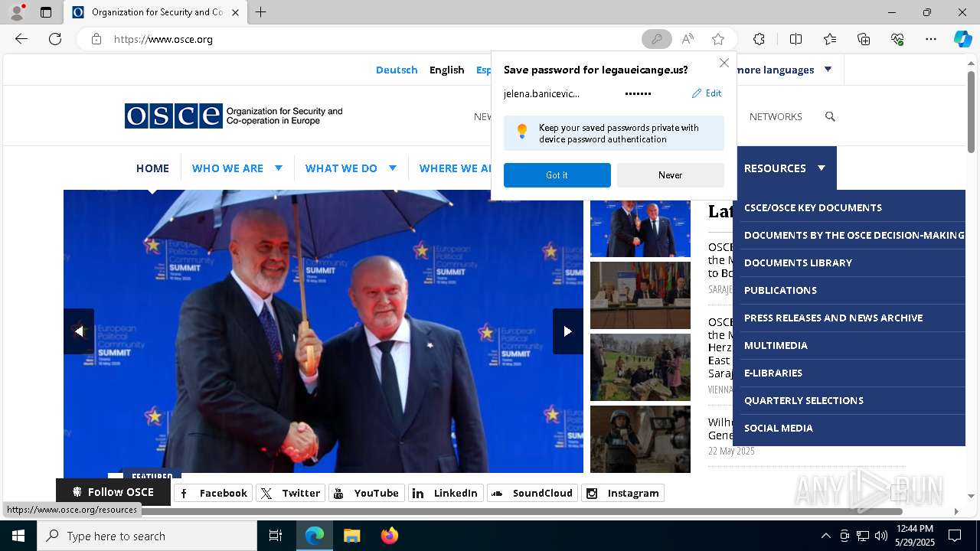
Task: Toggle Read aloud icon in address bar
Action: (x=688, y=39)
